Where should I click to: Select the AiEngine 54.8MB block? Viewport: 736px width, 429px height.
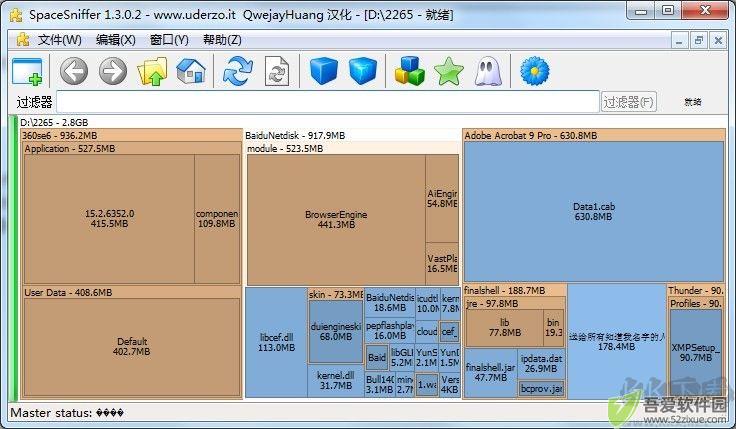tap(442, 199)
